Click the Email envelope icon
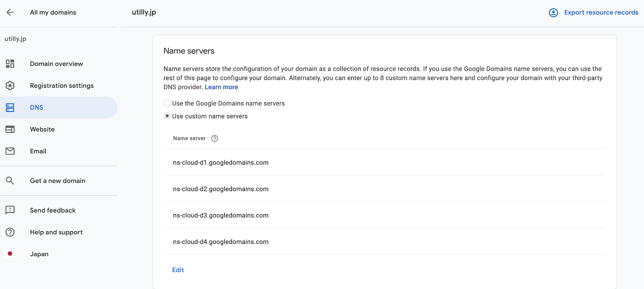This screenshot has height=289, width=644. 10,151
